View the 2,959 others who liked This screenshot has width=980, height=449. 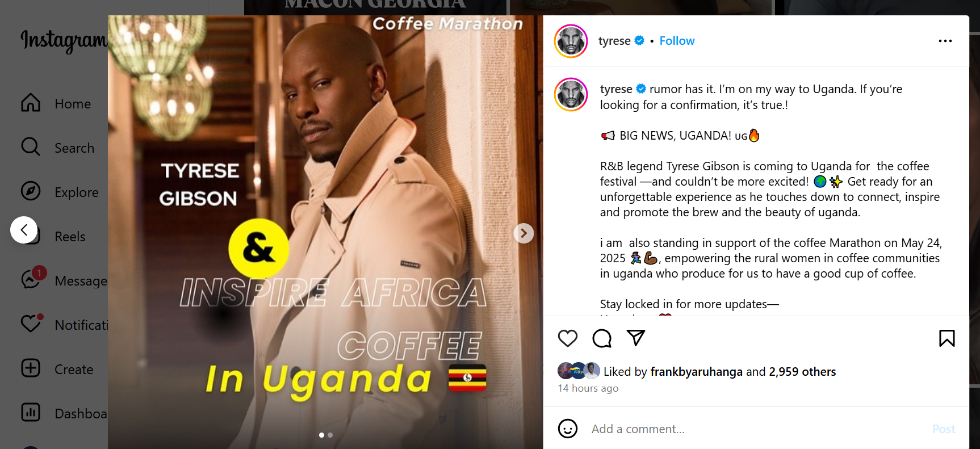802,372
